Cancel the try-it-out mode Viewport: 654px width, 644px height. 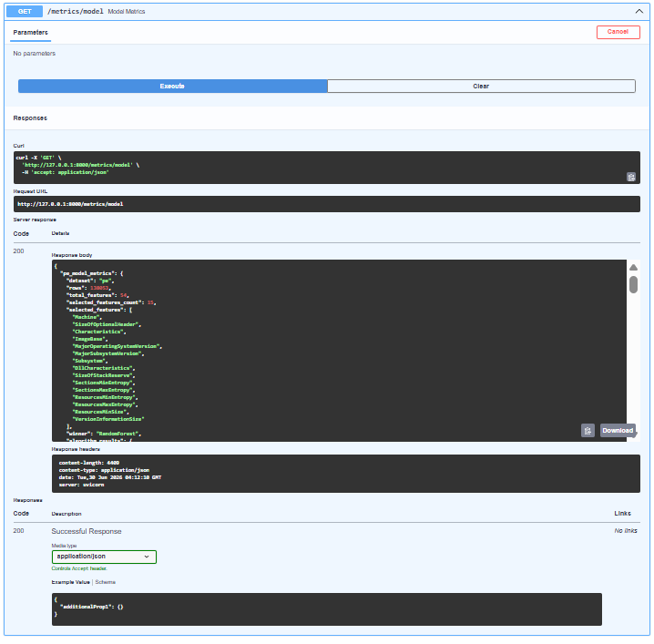click(x=618, y=32)
